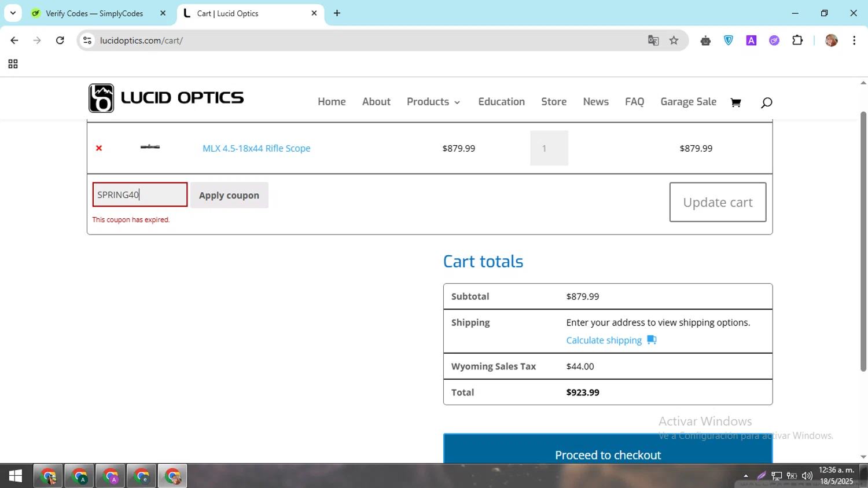
Task: Open the Extensions puzzle icon
Action: [797, 41]
